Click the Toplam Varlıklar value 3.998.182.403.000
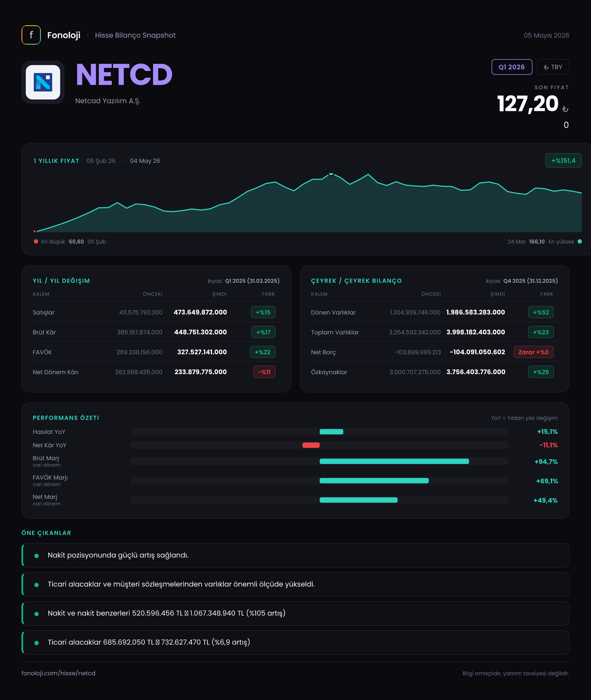 476,332
